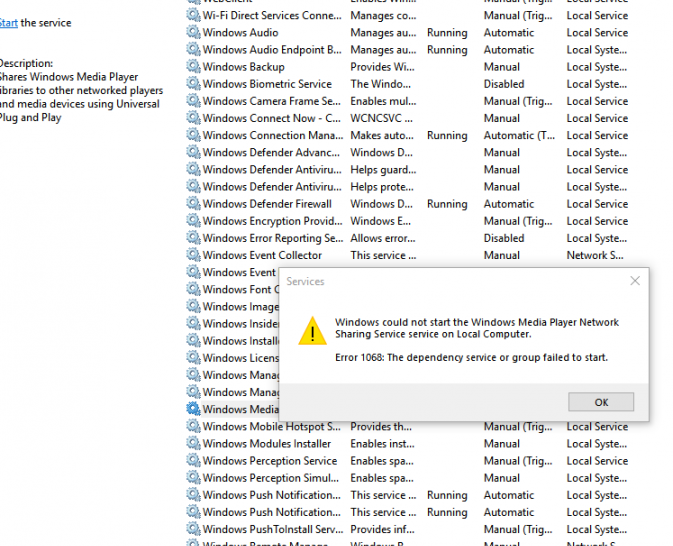This screenshot has height=546, width=673.
Task: Select the Windows Mobile Hotspot Service gear icon
Action: pyautogui.click(x=193, y=426)
